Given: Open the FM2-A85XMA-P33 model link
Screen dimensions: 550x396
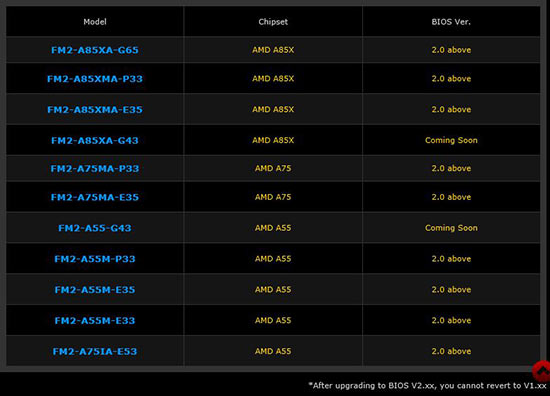Looking at the screenshot, I should point(95,79).
